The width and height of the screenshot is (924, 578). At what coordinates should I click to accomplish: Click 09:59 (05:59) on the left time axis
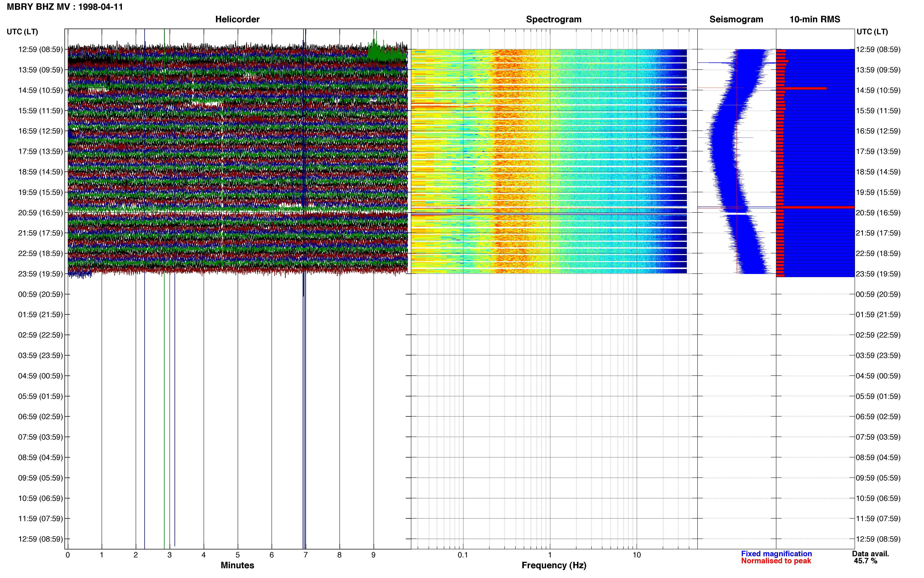coord(41,478)
